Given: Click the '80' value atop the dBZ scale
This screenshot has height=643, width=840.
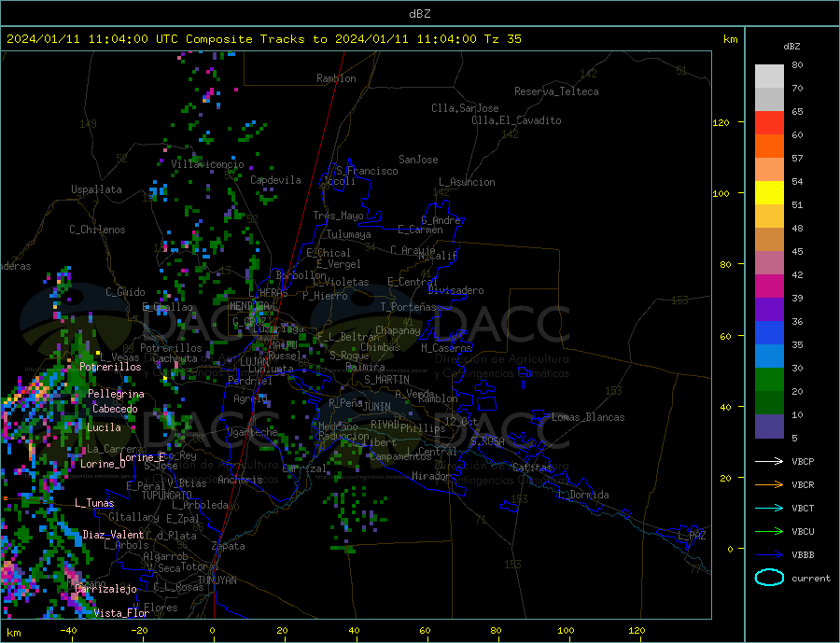Looking at the screenshot, I should (797, 64).
